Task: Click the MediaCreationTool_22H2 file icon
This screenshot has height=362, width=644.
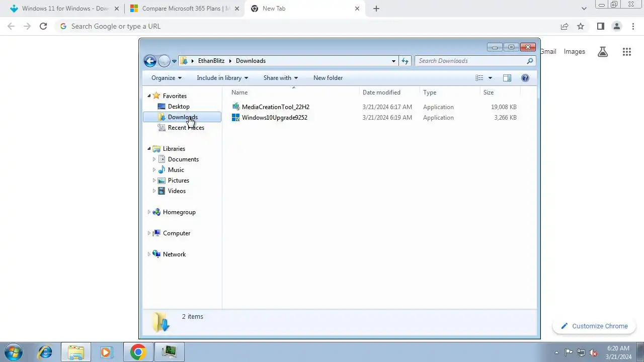Action: tap(235, 107)
